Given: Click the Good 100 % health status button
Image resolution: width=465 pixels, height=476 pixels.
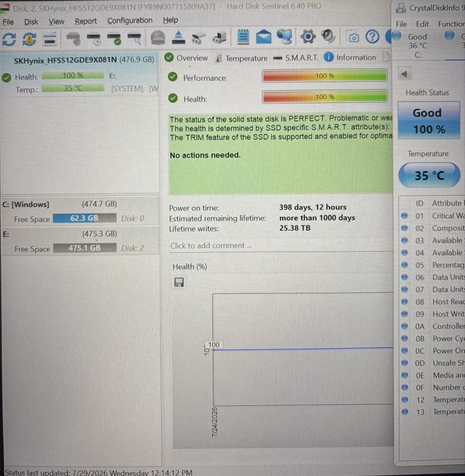Looking at the screenshot, I should 428,121.
